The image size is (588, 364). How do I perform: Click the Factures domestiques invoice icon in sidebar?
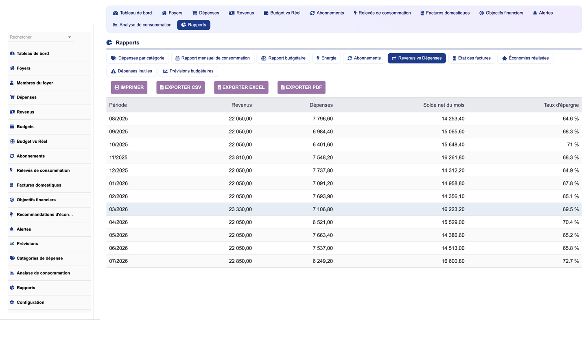[x=12, y=185]
